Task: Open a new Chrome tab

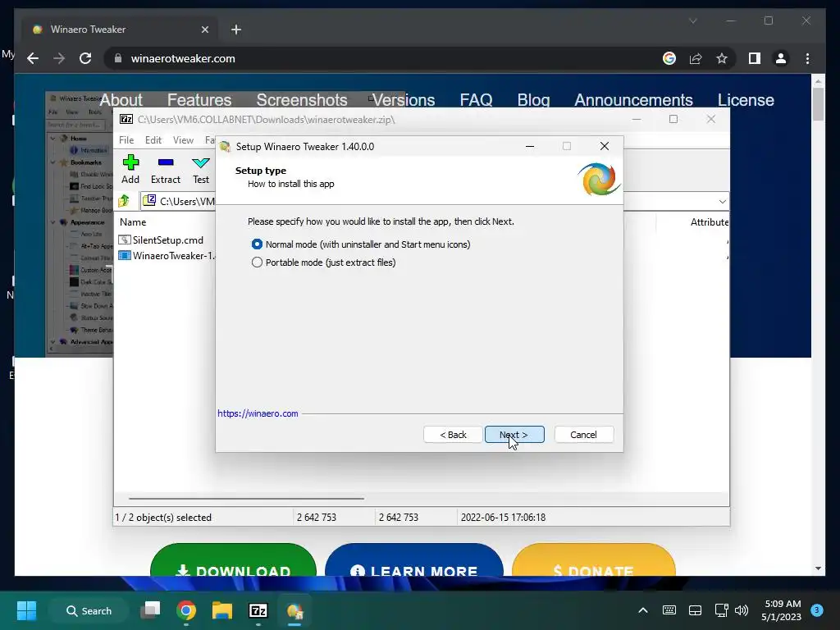Action: [x=236, y=30]
